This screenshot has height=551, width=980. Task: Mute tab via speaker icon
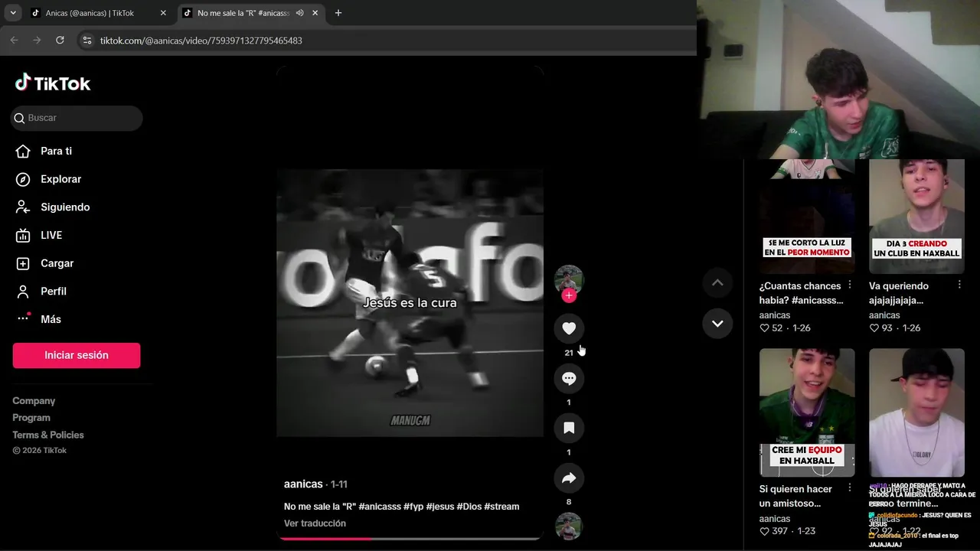(300, 13)
